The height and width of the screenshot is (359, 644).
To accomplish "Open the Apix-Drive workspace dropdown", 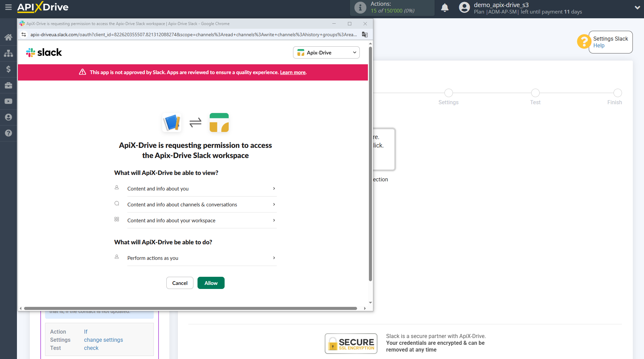I will 326,52.
